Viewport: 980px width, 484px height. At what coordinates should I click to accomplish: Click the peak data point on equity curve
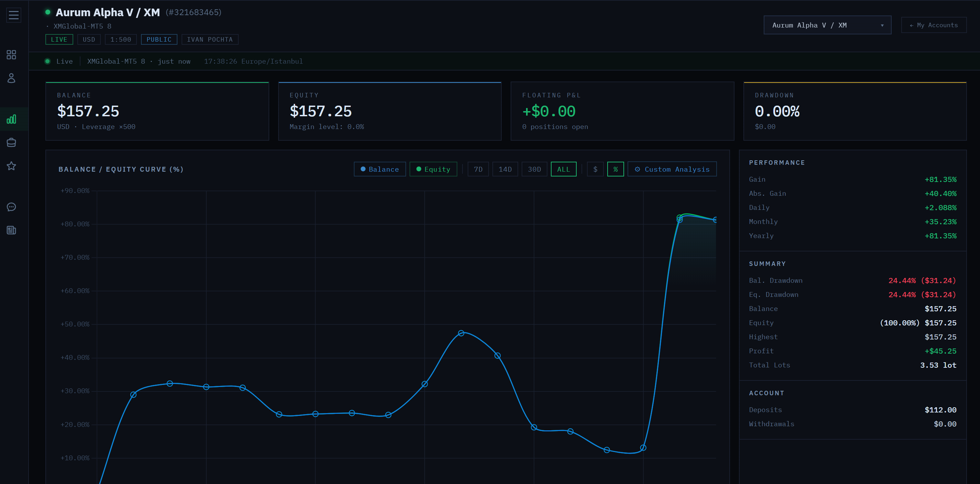679,218
